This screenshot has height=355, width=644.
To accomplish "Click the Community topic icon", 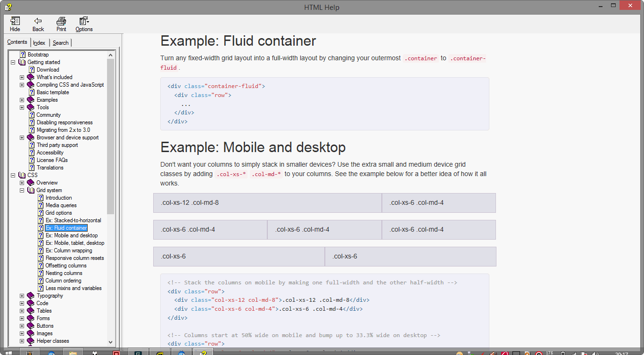I will [32, 115].
